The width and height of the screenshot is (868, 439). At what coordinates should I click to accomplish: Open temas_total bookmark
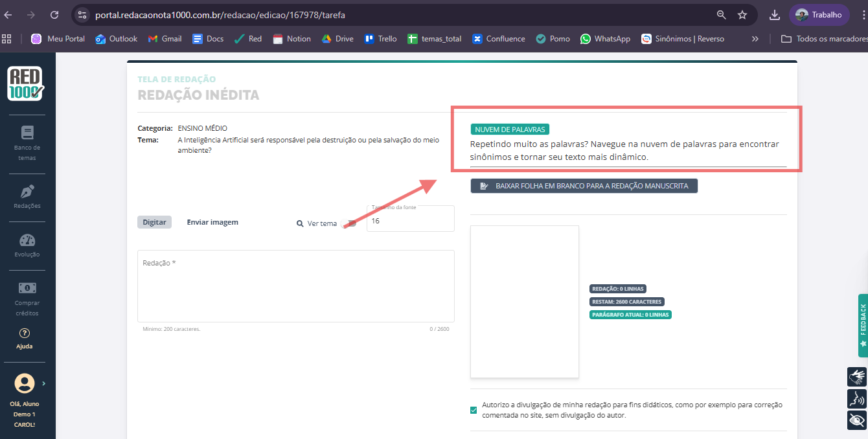[435, 39]
